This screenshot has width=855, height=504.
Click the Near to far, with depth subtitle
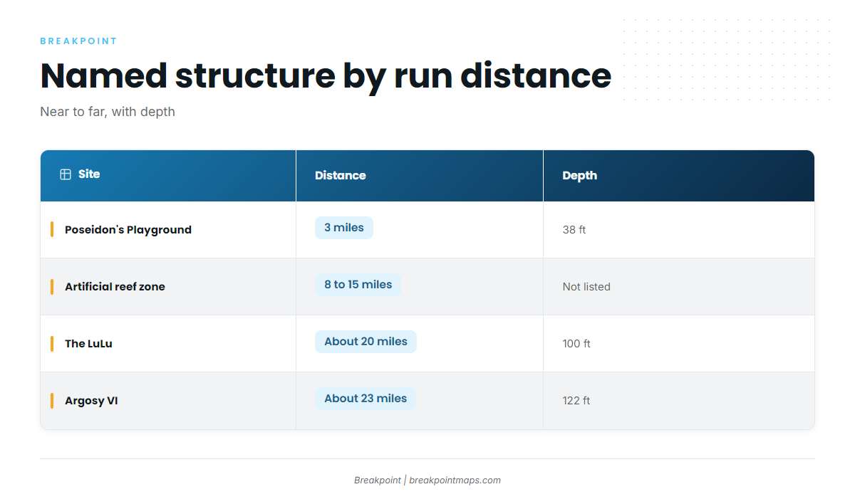point(108,112)
